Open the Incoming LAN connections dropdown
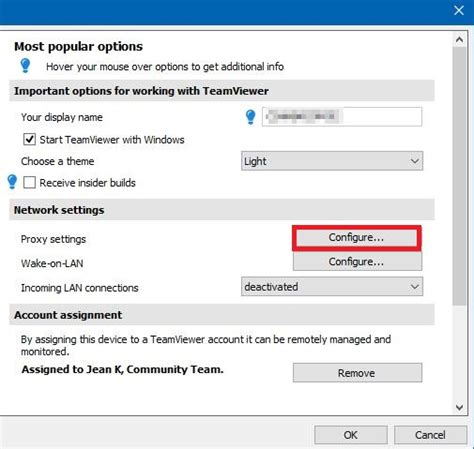 click(x=332, y=286)
